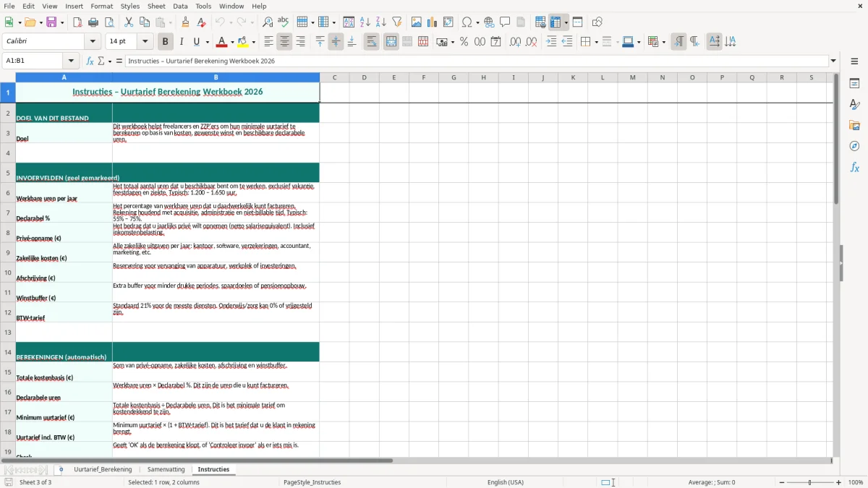The width and height of the screenshot is (868, 488).
Task: Open the sidebar Properties deck
Action: 854,84
